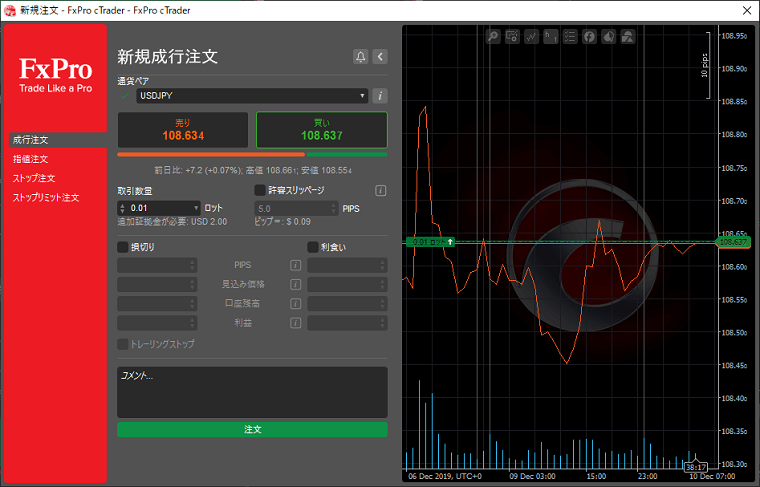The image size is (760, 487).
Task: Click the stop loss PIPS input field
Action: (x=157, y=265)
